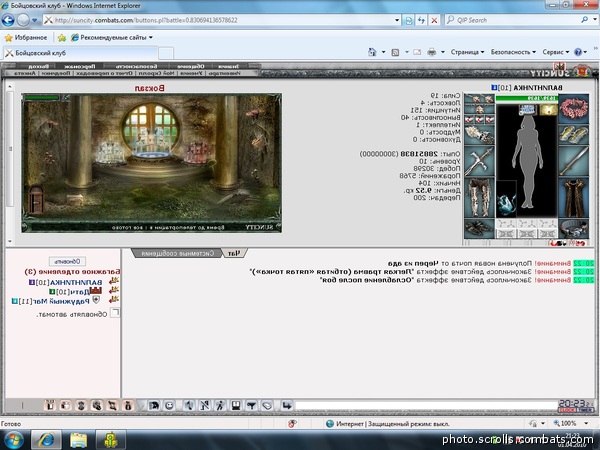This screenshot has width=600, height=450.
Task: Click the Internet Explorer taskbar button
Action: coord(46,440)
